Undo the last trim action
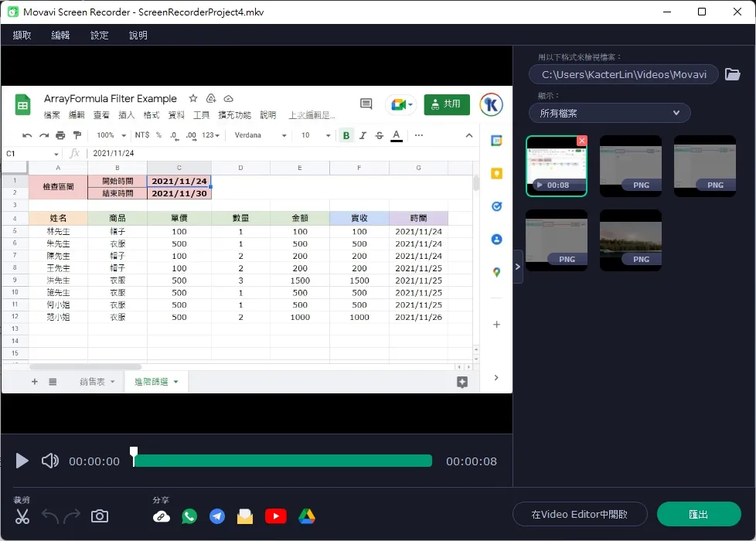 (x=50, y=516)
